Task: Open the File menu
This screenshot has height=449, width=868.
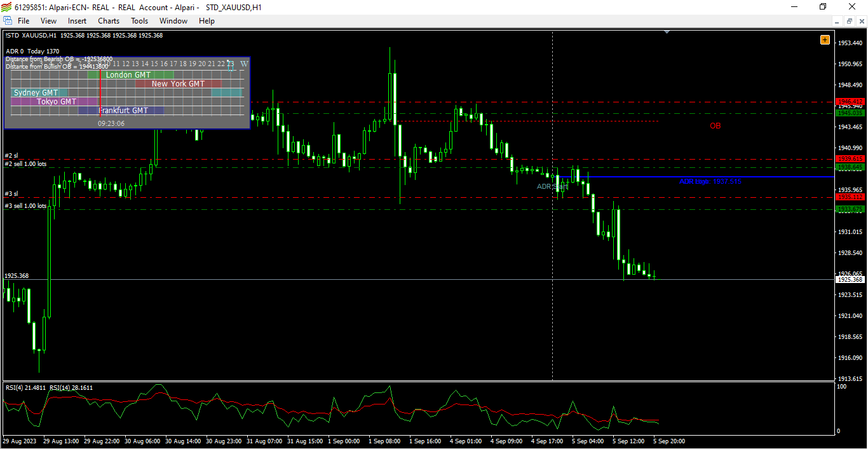Action: (x=24, y=21)
